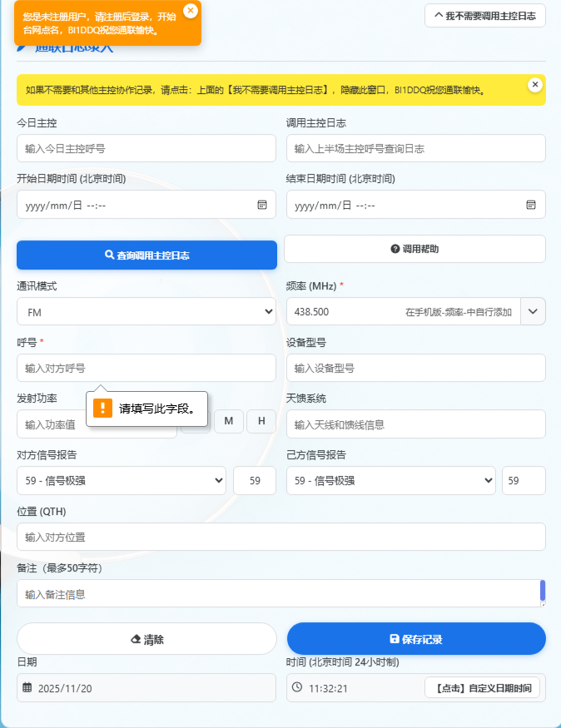Click the 对方信号报告 59 number box
Viewport: 561px width, 728px height.
255,481
